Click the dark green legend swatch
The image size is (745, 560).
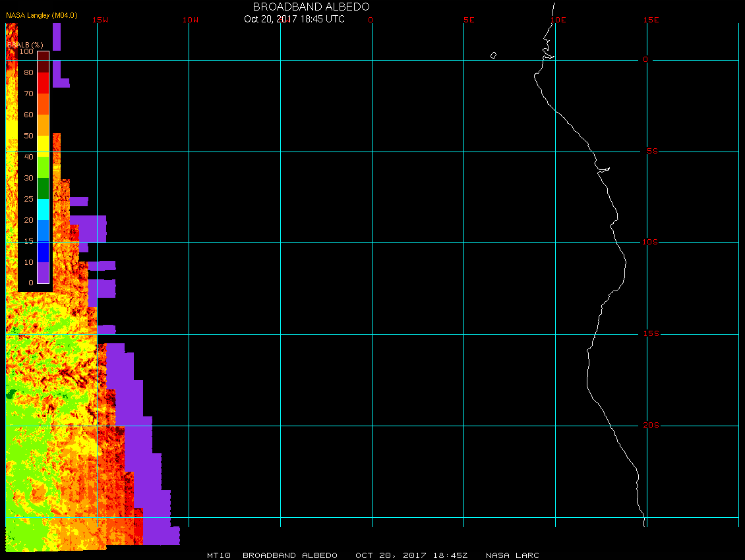click(x=43, y=188)
